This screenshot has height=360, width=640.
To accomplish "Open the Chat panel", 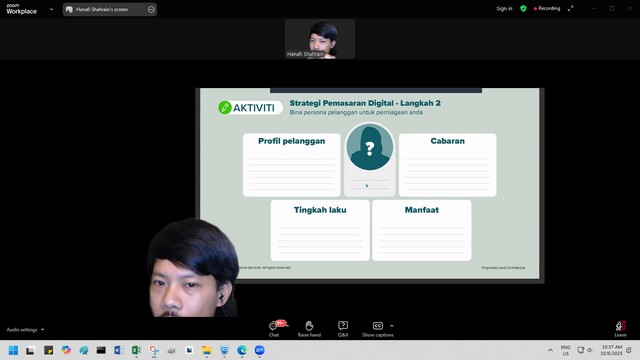I will 274,329.
